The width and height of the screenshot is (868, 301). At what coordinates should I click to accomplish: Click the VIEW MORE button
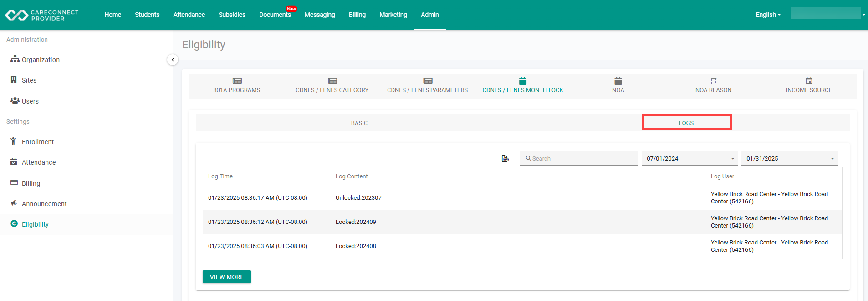pyautogui.click(x=227, y=277)
